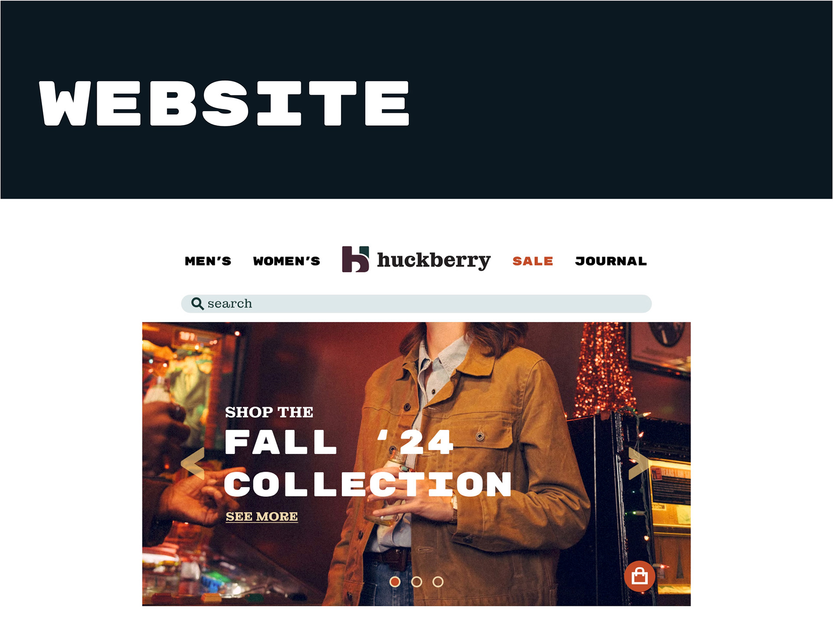Viewport: 833px width, 644px height.
Task: Advance carousel with right arrow
Action: [640, 463]
